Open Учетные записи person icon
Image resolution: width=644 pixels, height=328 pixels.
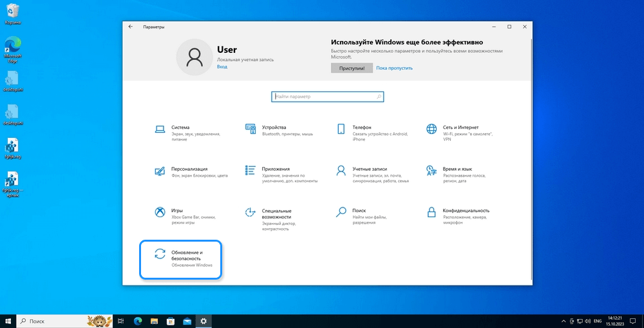point(341,171)
